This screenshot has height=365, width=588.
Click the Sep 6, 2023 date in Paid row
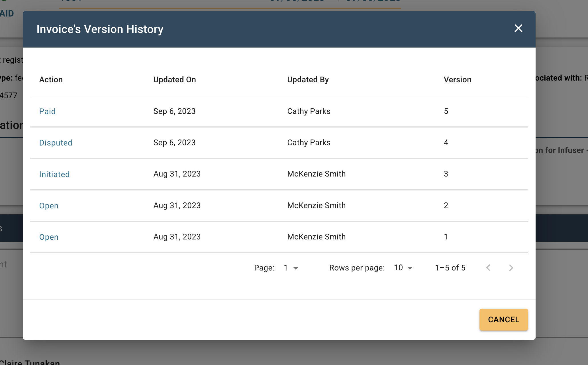point(174,111)
